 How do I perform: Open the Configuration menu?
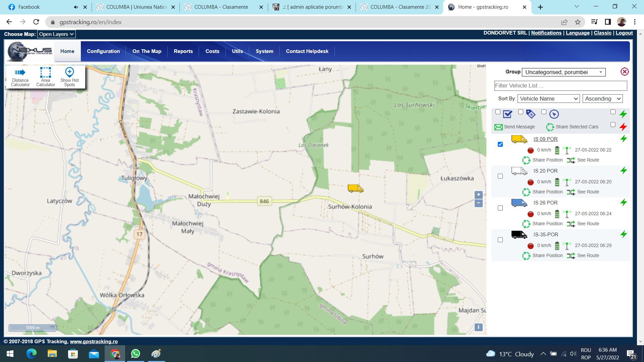[x=103, y=51]
